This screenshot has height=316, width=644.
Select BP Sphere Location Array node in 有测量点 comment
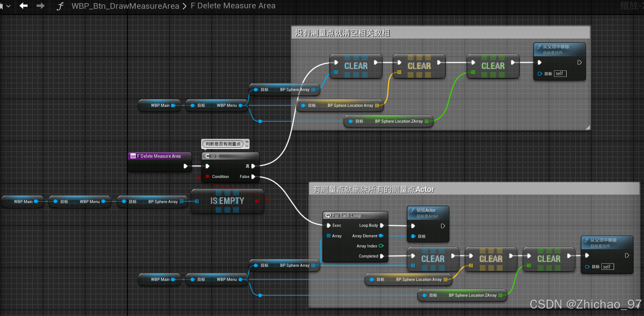pyautogui.click(x=409, y=280)
